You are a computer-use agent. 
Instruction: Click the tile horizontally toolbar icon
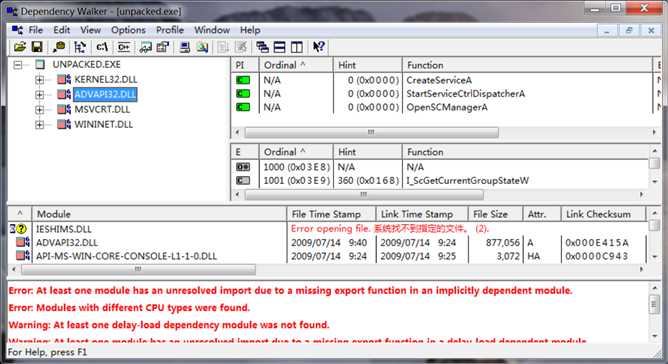click(x=279, y=47)
